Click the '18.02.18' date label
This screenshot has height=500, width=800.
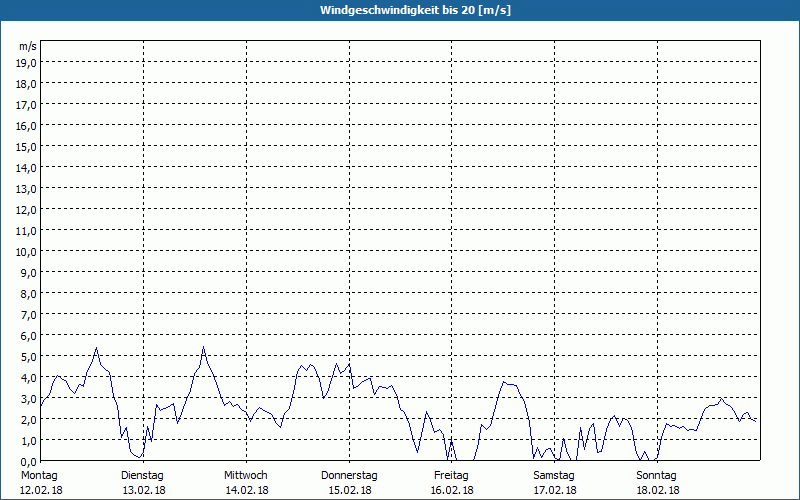pyautogui.click(x=658, y=490)
